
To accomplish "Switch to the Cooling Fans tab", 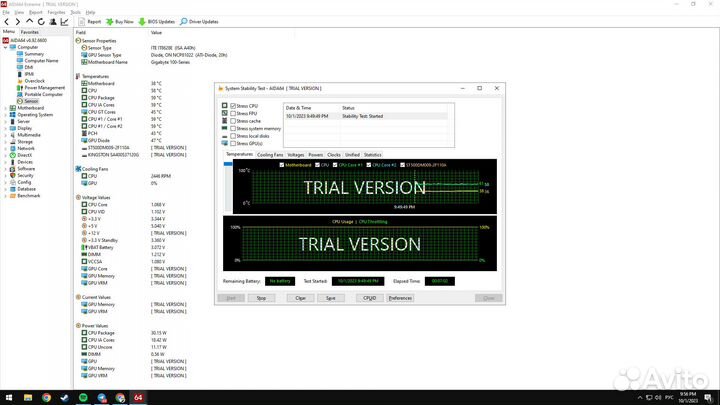I will pyautogui.click(x=271, y=155).
